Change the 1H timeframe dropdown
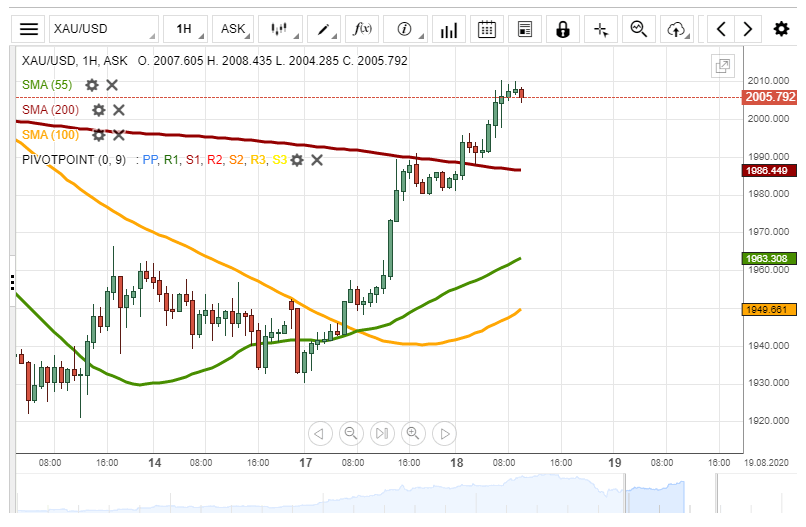Screen dimensions: 806x527 click(186, 29)
